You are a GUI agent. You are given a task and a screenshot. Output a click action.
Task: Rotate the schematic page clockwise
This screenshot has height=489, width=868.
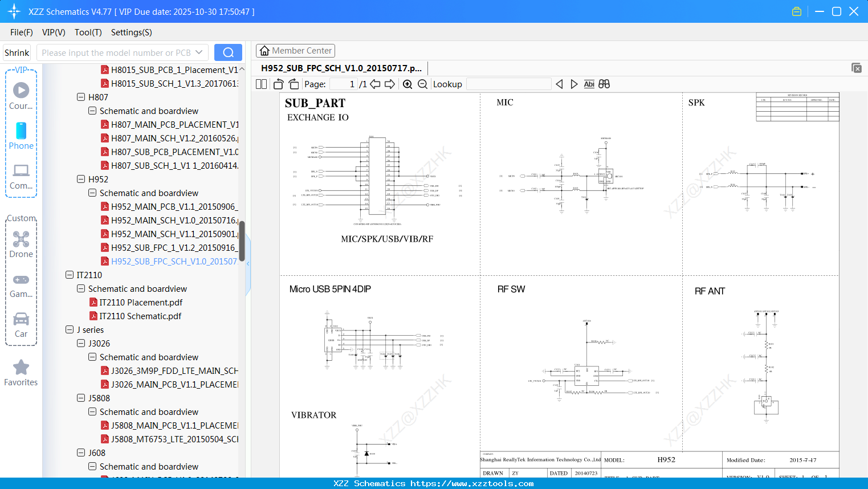pyautogui.click(x=294, y=84)
